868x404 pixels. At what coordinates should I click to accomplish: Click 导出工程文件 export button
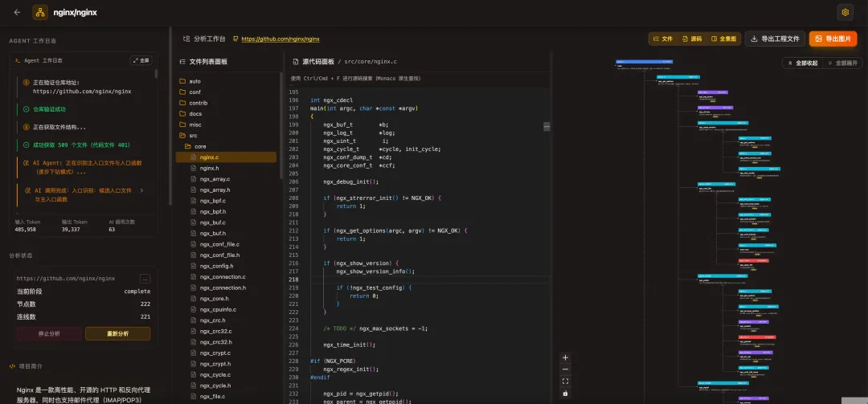click(x=775, y=39)
